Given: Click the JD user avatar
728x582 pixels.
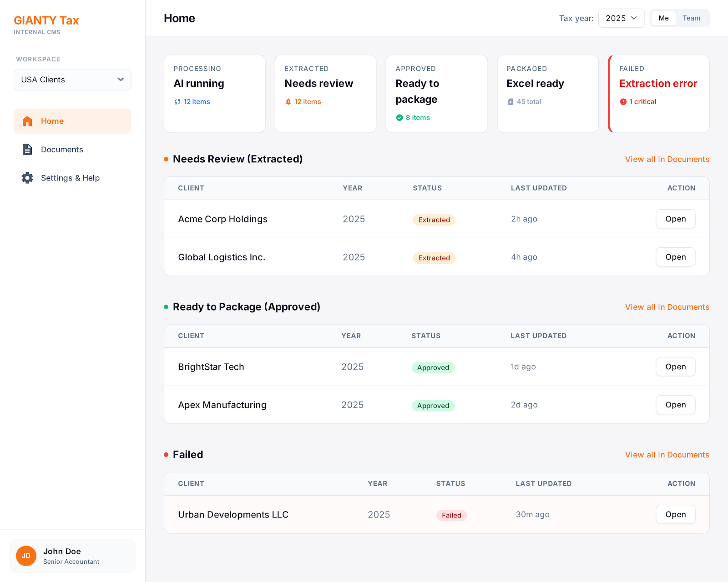Looking at the screenshot, I should click(x=26, y=556).
